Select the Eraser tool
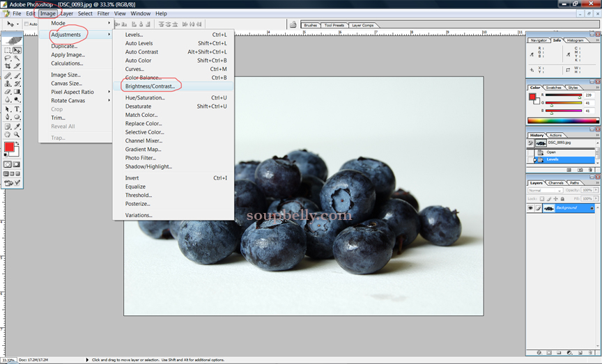Image resolution: width=602 pixels, height=364 pixels. point(7,92)
